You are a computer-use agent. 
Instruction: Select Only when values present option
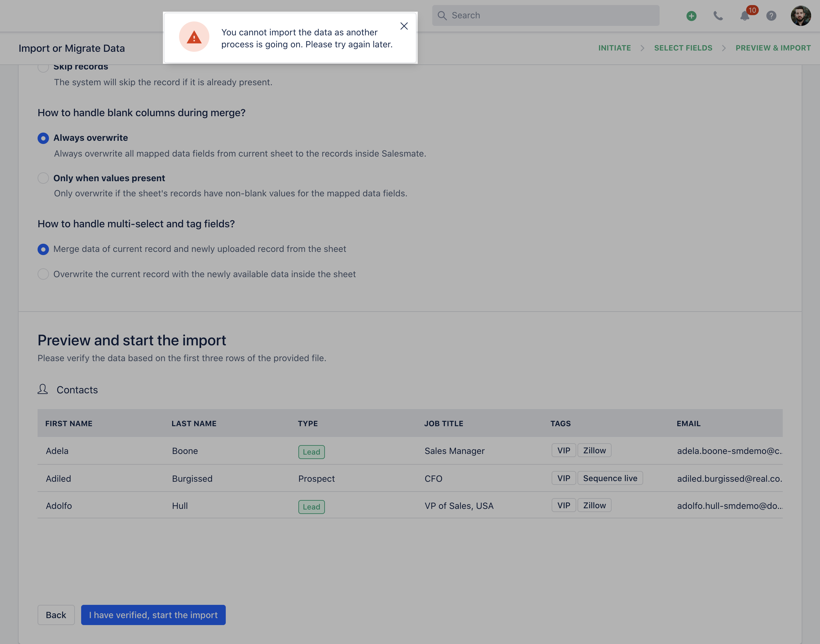(x=43, y=178)
